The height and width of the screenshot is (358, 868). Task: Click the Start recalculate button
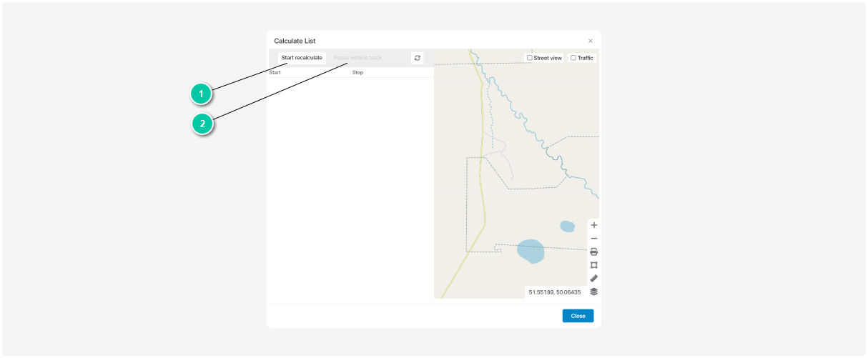(302, 58)
